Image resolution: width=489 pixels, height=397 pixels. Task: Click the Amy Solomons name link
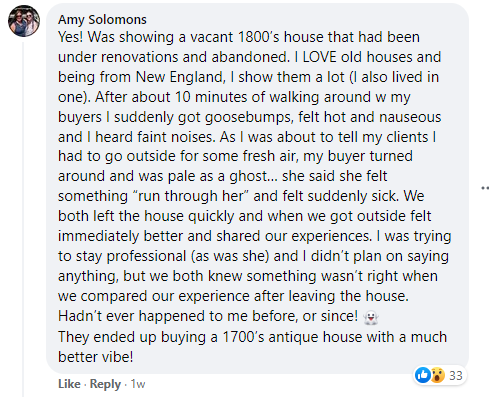click(102, 20)
